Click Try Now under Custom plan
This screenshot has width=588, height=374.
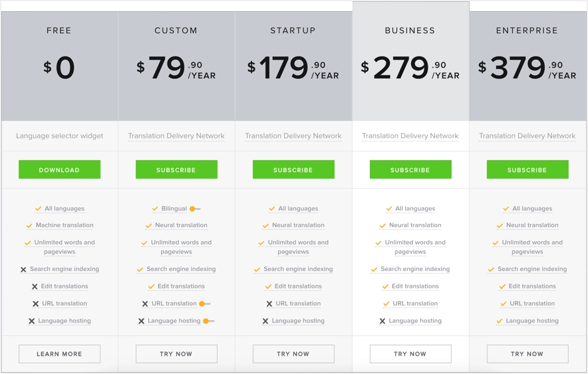(x=176, y=353)
